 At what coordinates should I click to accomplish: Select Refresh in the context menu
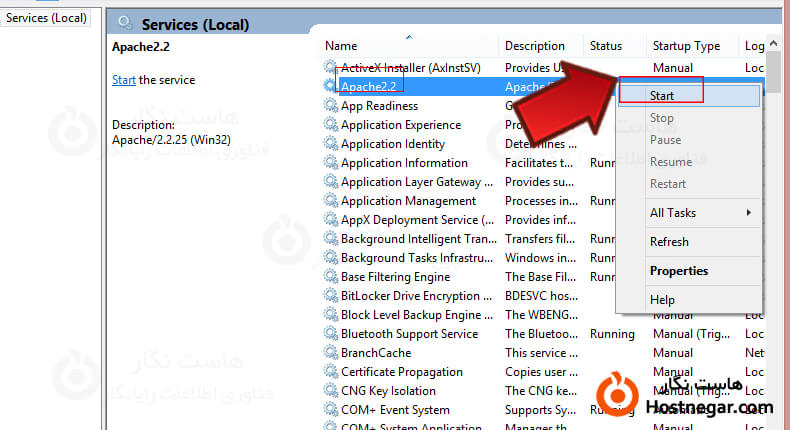(669, 242)
